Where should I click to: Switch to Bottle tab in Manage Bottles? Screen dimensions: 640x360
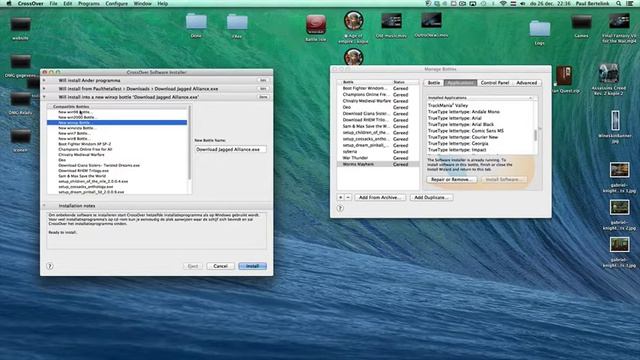pos(433,83)
